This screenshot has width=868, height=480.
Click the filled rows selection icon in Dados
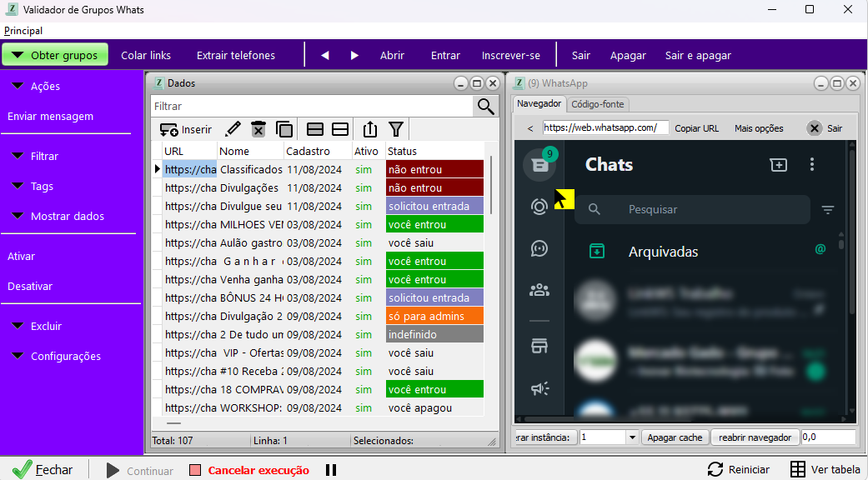tap(315, 129)
